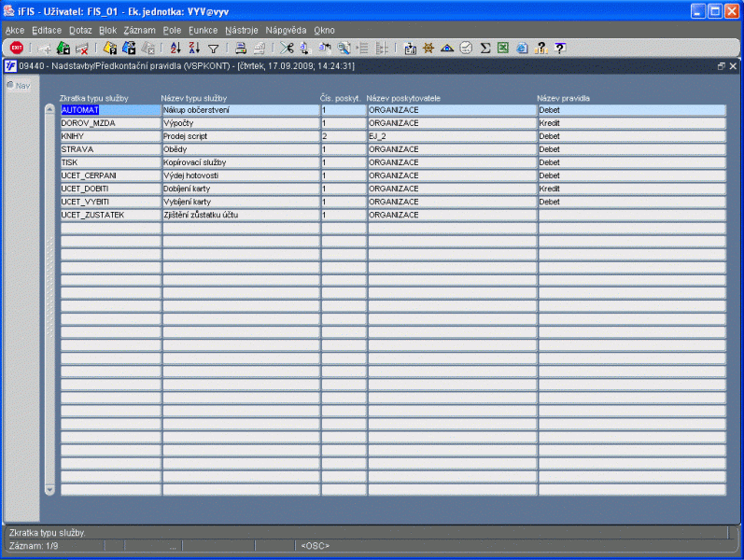Click the Sigma sum icon
Image resolution: width=744 pixels, height=560 pixels.
click(484, 48)
